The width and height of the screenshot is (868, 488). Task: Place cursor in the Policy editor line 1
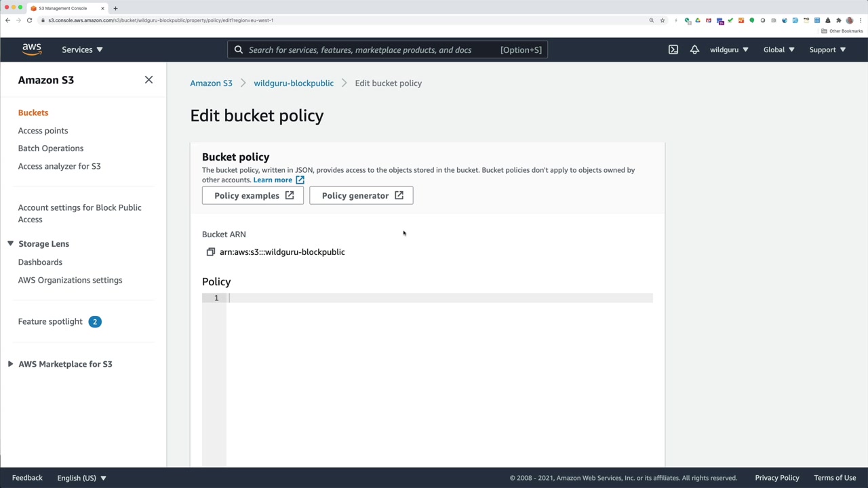(441, 298)
